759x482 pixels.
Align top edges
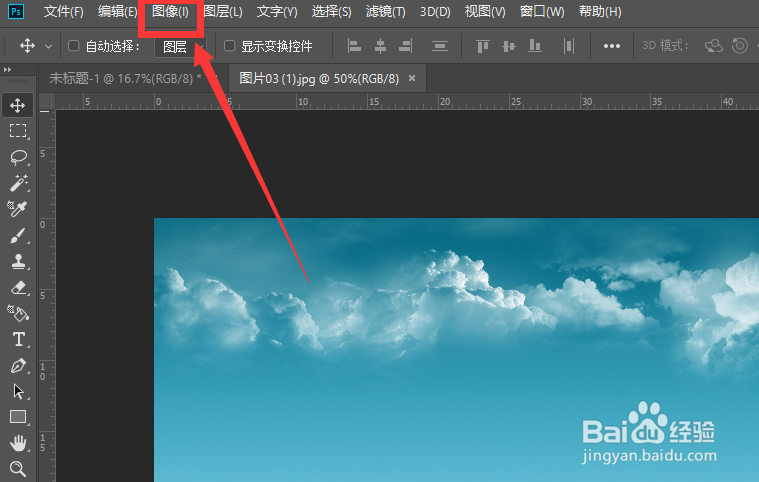483,46
